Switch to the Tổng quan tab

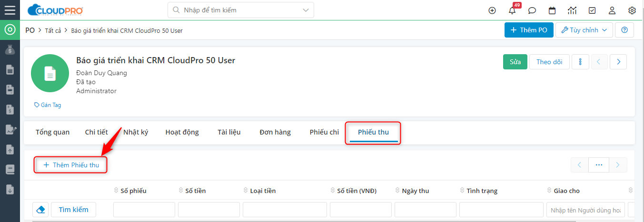click(52, 132)
